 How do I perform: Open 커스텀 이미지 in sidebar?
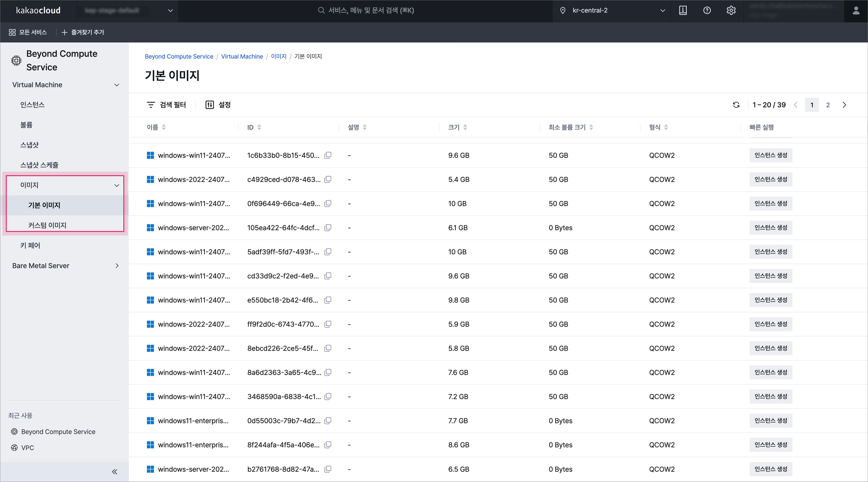pos(47,225)
